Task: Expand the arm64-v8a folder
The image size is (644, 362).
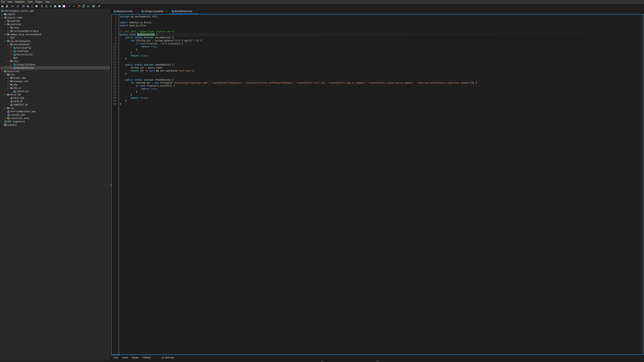Action: click(x=8, y=78)
